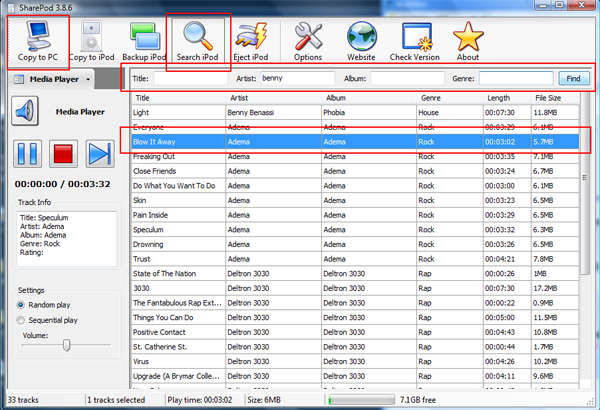The height and width of the screenshot is (410, 600).
Task: Click the Copy to iPod icon
Action: (x=91, y=41)
